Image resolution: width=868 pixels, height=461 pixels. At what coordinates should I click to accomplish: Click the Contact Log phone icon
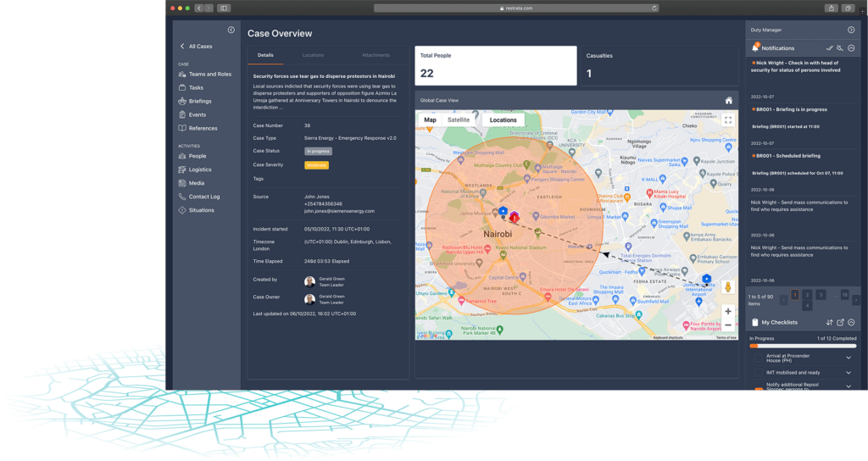(x=182, y=197)
